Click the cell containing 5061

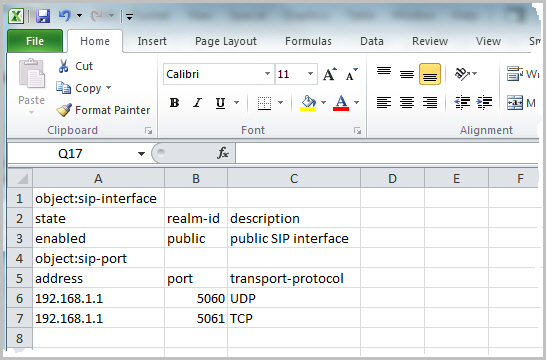click(x=196, y=319)
